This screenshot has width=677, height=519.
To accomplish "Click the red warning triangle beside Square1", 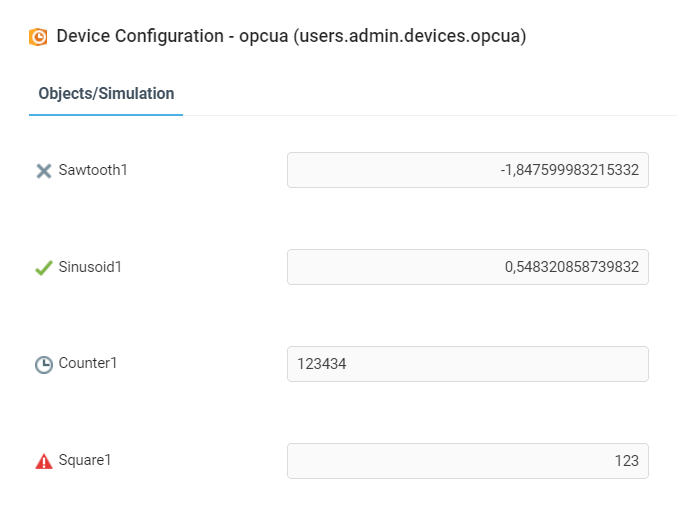I will point(44,462).
